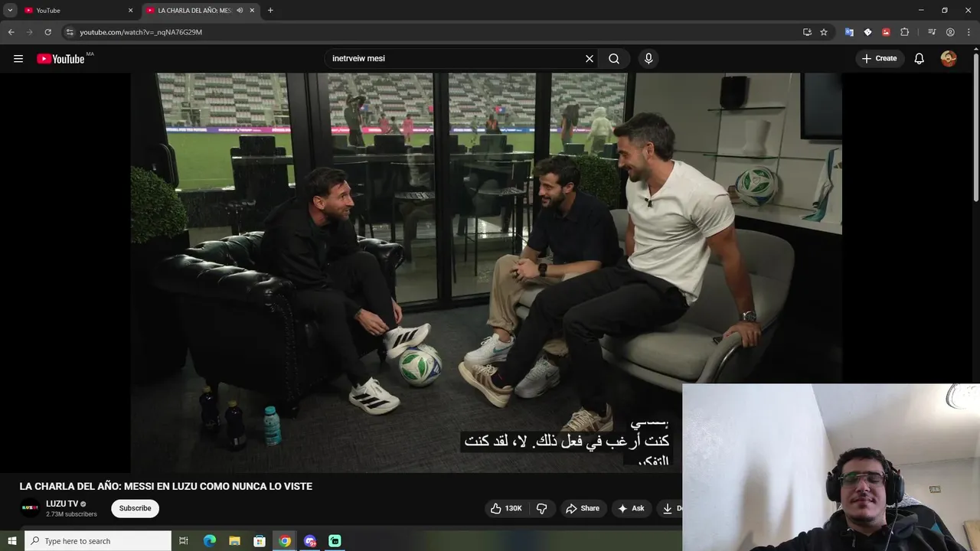
Task: Click the address bar URL
Action: click(141, 32)
